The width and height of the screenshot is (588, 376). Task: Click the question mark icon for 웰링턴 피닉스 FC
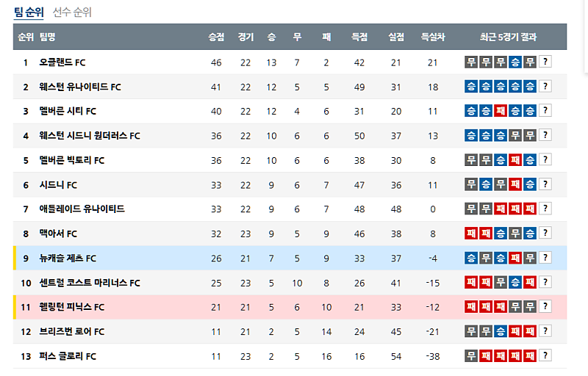point(545,307)
